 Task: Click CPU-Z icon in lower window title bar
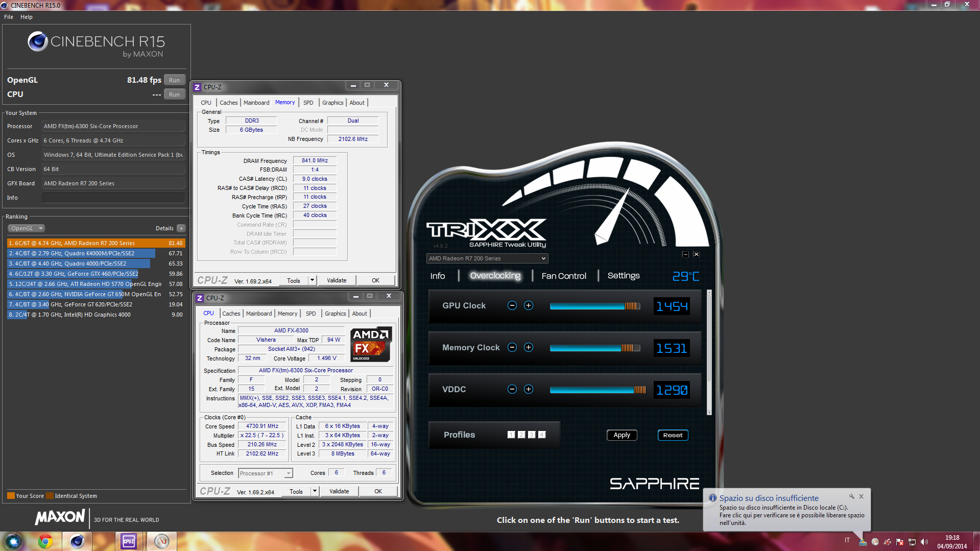point(200,298)
